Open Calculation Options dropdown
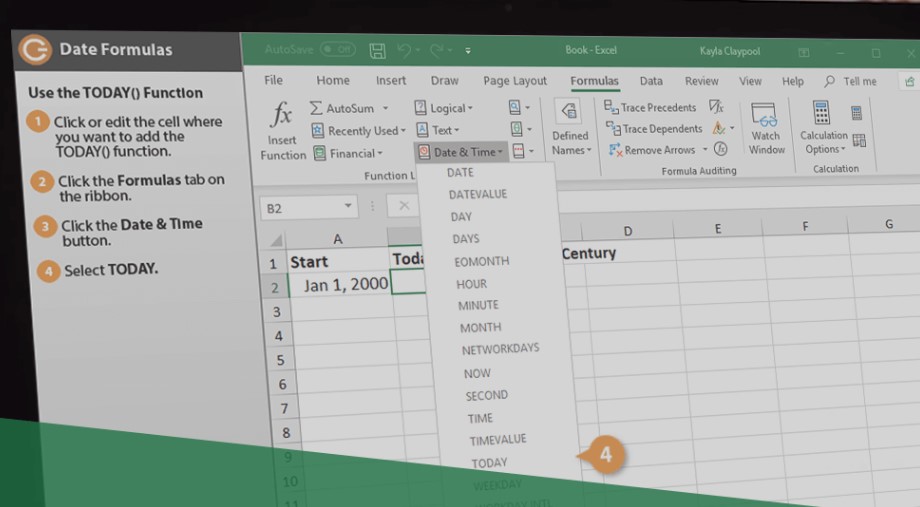 [824, 127]
